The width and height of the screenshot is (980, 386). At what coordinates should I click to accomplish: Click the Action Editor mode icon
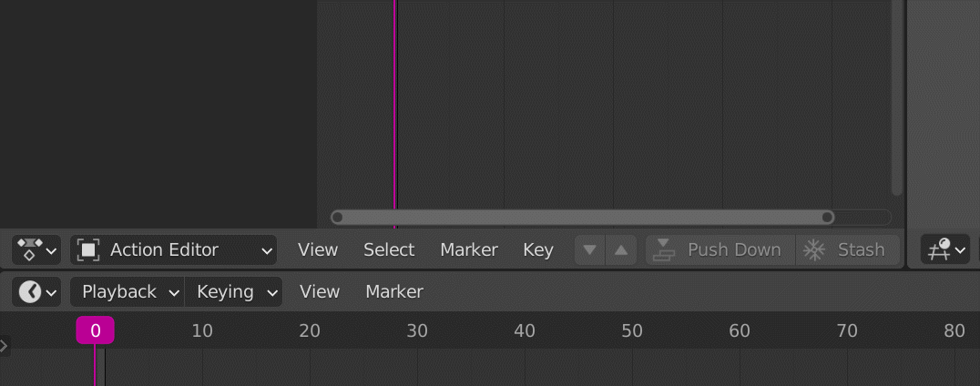click(88, 249)
